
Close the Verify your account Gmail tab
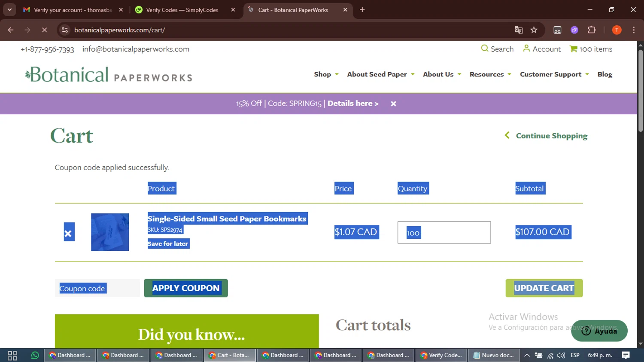click(x=121, y=10)
